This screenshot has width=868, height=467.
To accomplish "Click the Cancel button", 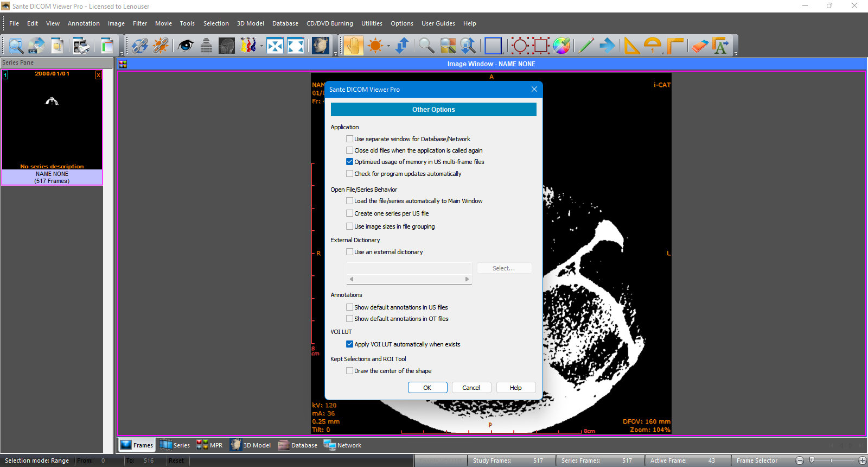I will pyautogui.click(x=471, y=388).
